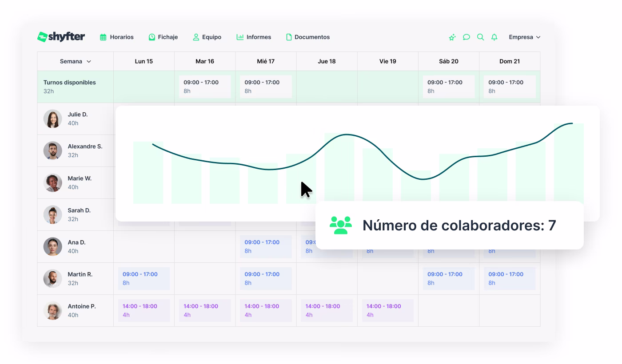This screenshot has height=364, width=622.
Task: Click the Sarah D. name
Action: [79, 210]
